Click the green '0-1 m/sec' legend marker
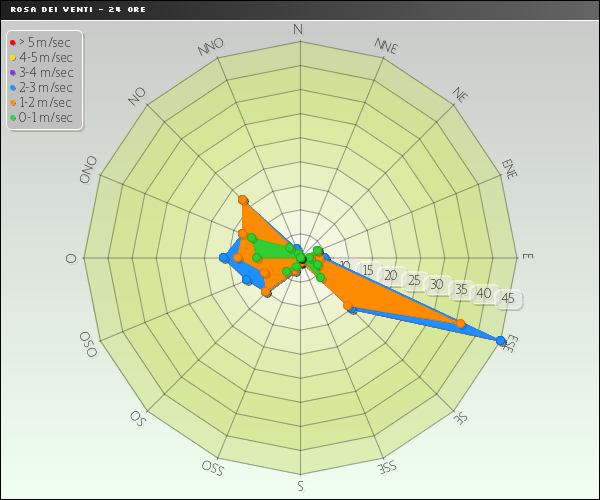600x500 pixels. point(12,118)
